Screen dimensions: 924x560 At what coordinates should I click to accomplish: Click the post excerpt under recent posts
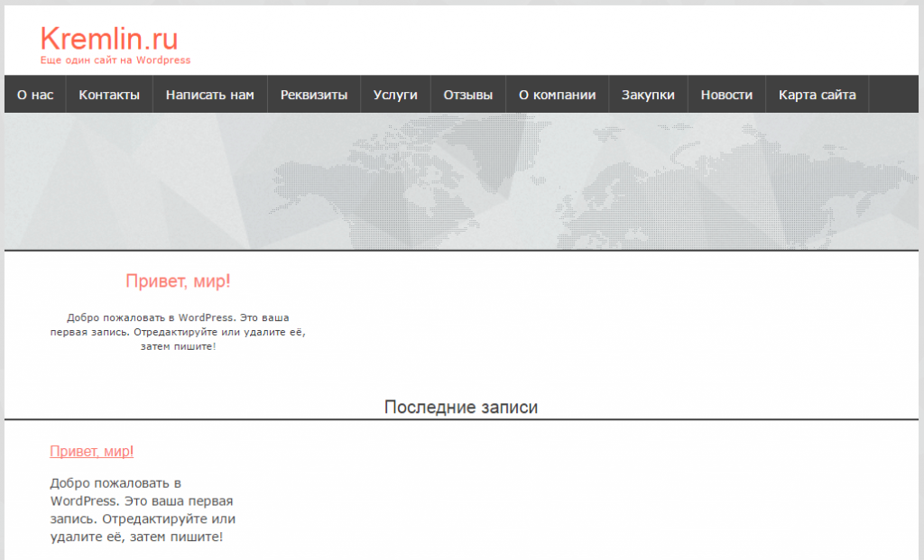(143, 510)
